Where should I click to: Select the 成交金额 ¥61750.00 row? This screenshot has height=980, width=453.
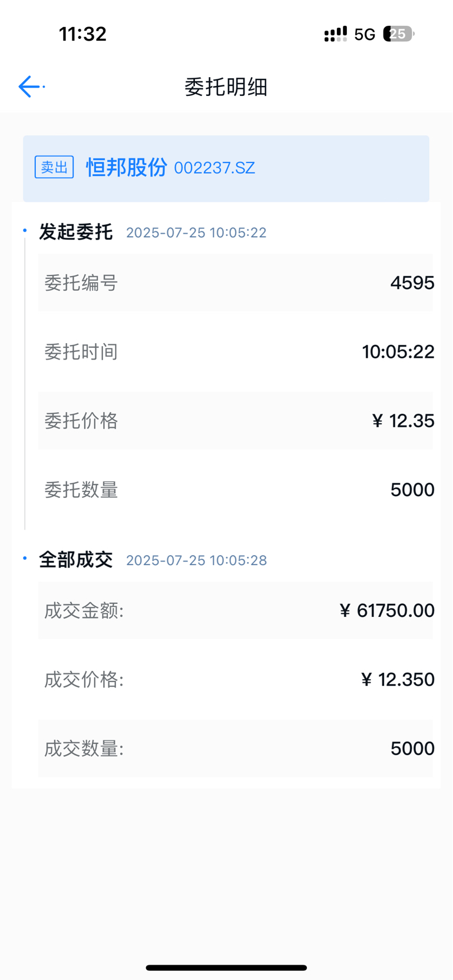tap(236, 610)
